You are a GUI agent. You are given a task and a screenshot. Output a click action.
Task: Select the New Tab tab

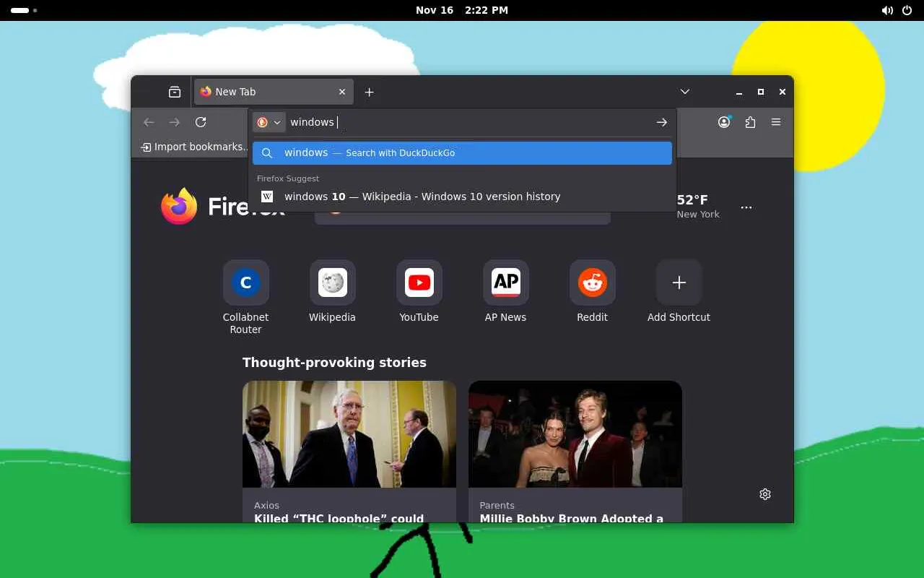[x=274, y=92]
